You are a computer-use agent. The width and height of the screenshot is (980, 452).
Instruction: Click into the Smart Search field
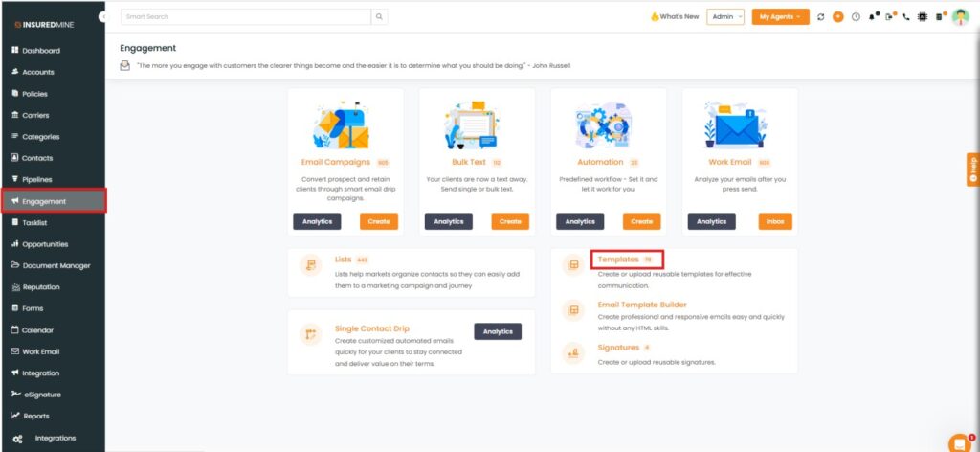245,16
